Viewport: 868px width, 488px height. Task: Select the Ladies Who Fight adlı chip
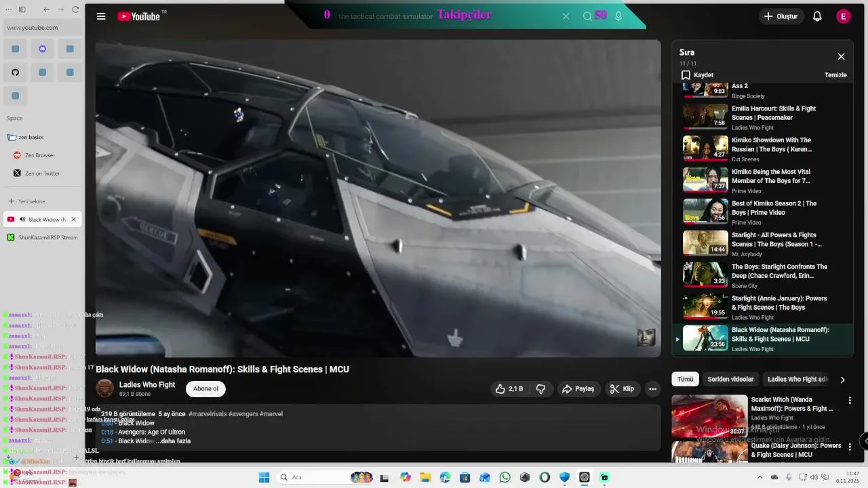click(797, 380)
